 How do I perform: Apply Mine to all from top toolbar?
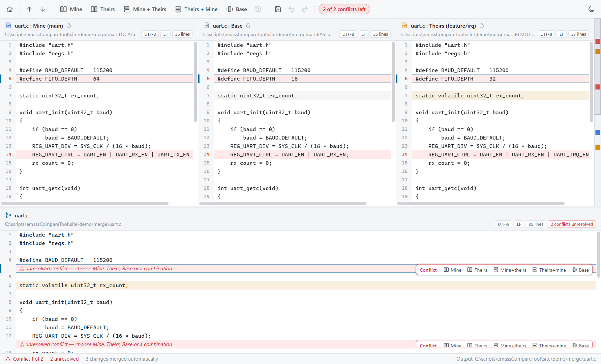pyautogui.click(x=71, y=9)
